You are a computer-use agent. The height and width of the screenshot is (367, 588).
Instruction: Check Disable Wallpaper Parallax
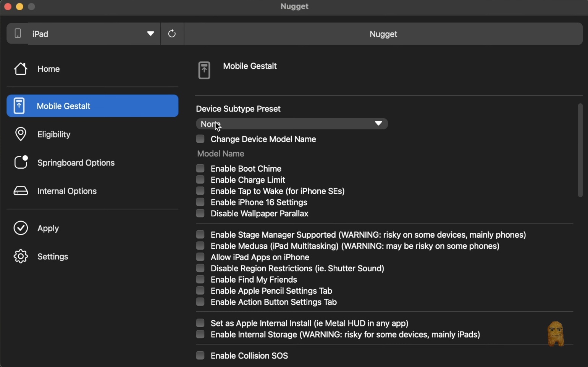(200, 213)
